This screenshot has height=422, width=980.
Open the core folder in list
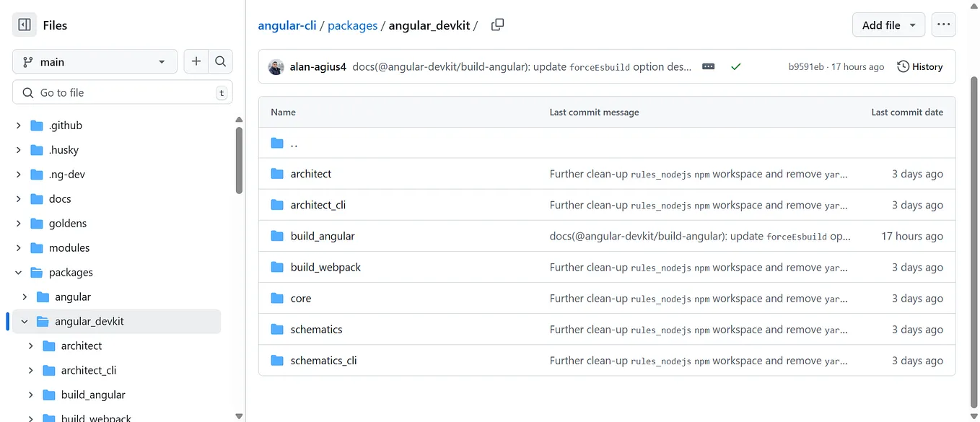tap(301, 298)
